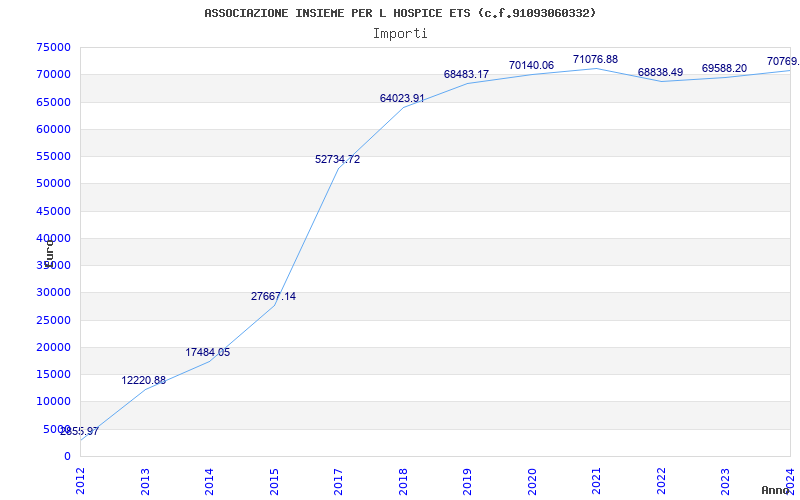Viewport: 800px width, 500px height.
Task: Select data label 70140.06
Action: click(531, 65)
